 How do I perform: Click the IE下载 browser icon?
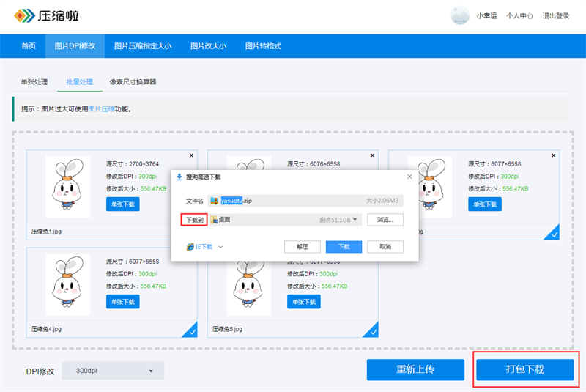coord(190,247)
